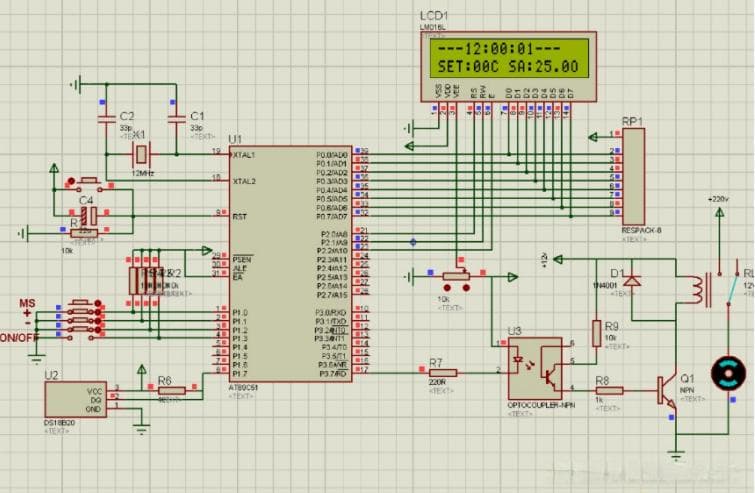Screen dimensions: 755x493
Task: Select the ground terminal above capacitor C2
Action: pyautogui.click(x=76, y=85)
